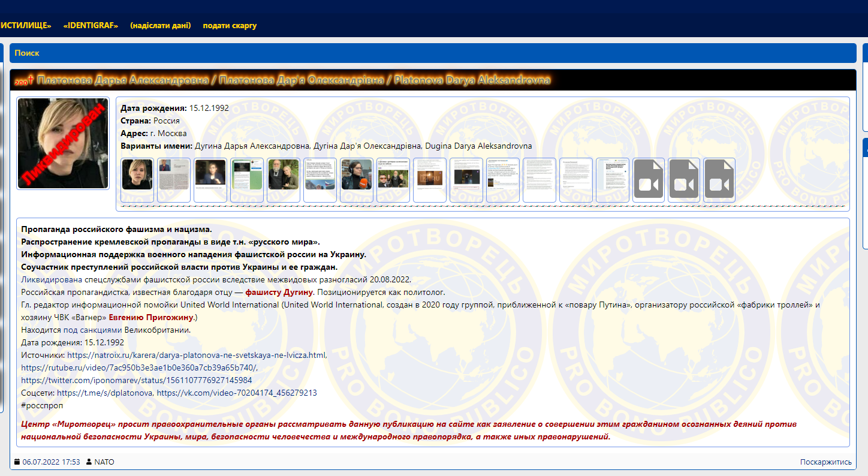Open the last video file icon
Viewport: 868px width, 476px height.
click(719, 180)
